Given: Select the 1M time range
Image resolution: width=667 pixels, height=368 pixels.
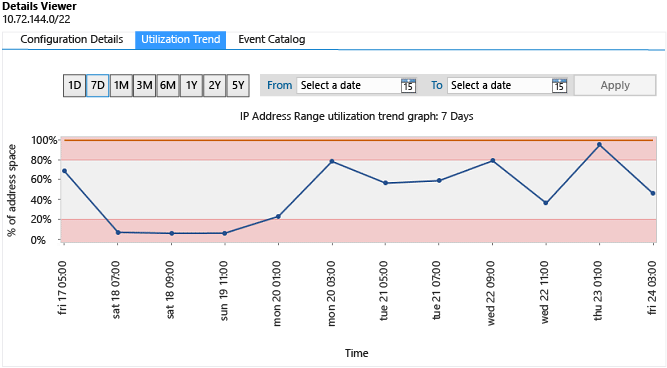Looking at the screenshot, I should click(x=121, y=86).
